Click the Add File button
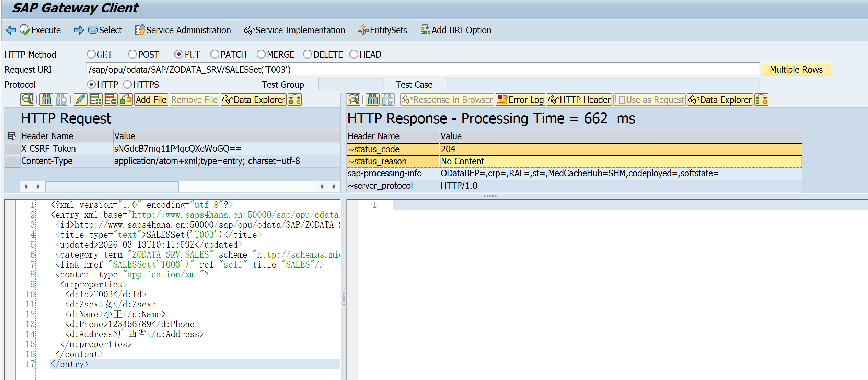Image resolution: width=868 pixels, height=380 pixels. tap(151, 100)
